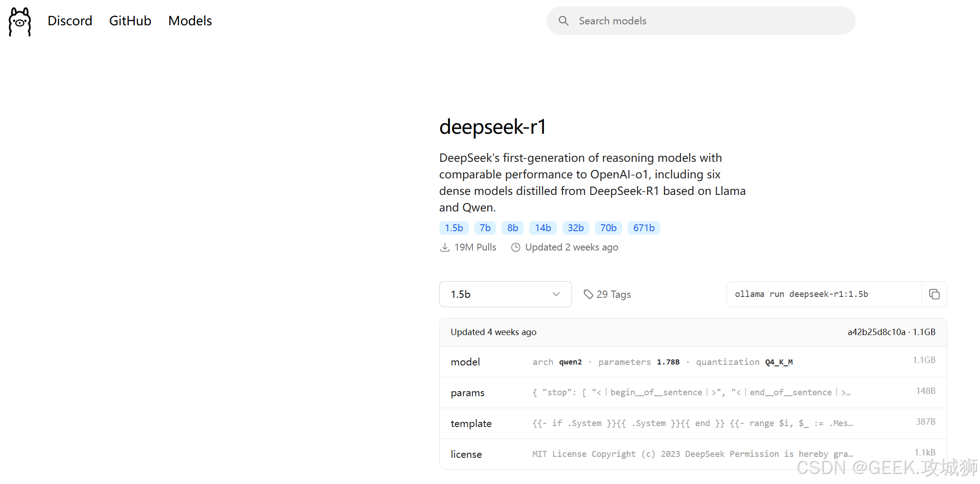Click the Ollama llama logo
Viewport: 980px width, 484px height.
coord(20,21)
